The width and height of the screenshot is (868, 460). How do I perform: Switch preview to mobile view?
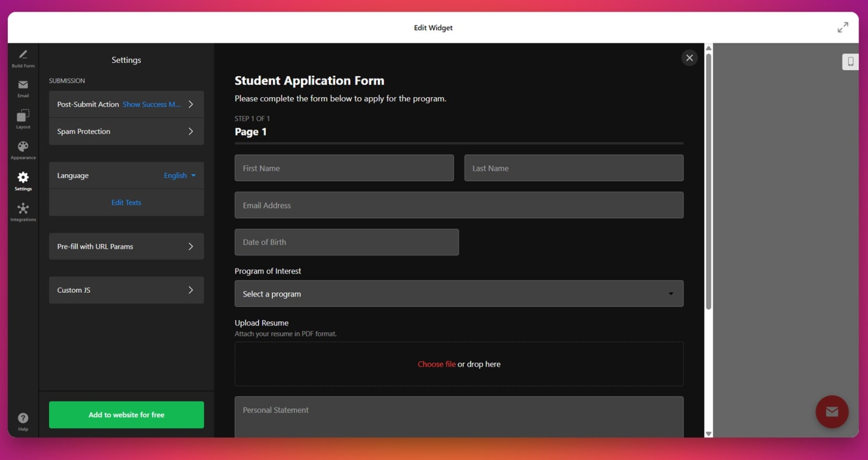coord(850,62)
